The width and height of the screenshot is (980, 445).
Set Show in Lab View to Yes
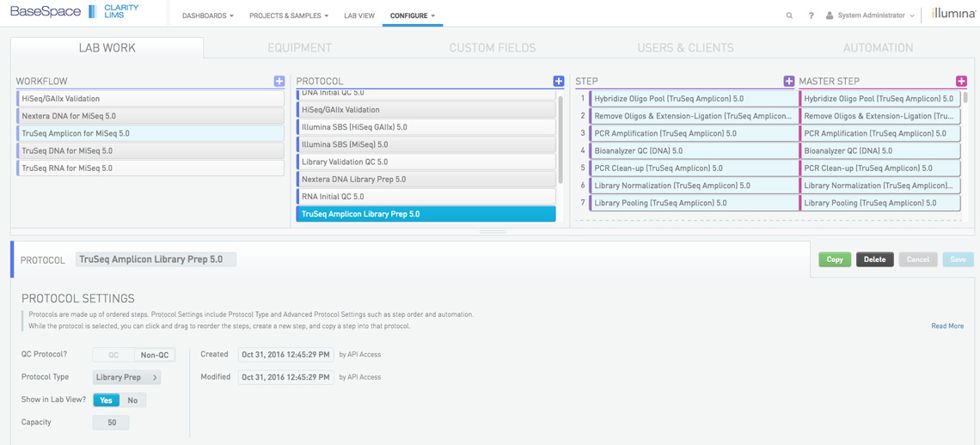point(106,400)
